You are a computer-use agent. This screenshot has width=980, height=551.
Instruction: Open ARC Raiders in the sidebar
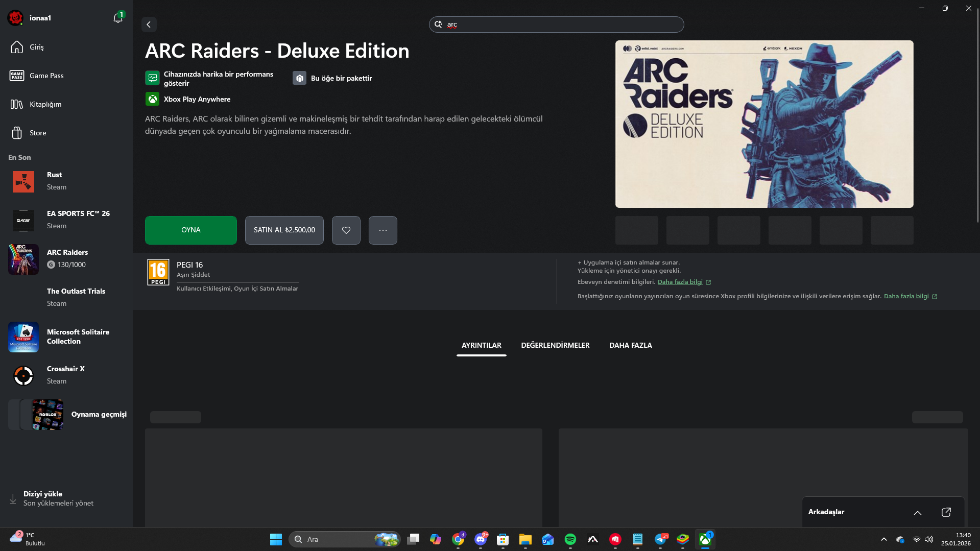(x=66, y=259)
